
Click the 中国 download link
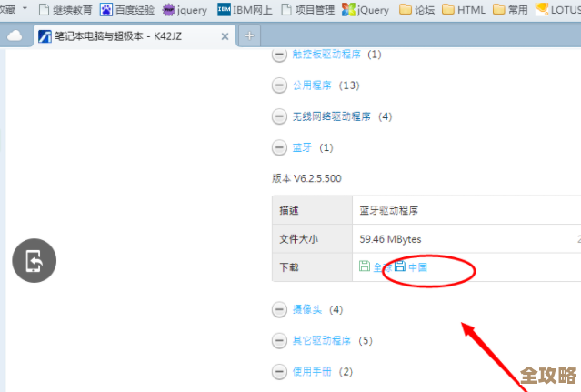(417, 267)
